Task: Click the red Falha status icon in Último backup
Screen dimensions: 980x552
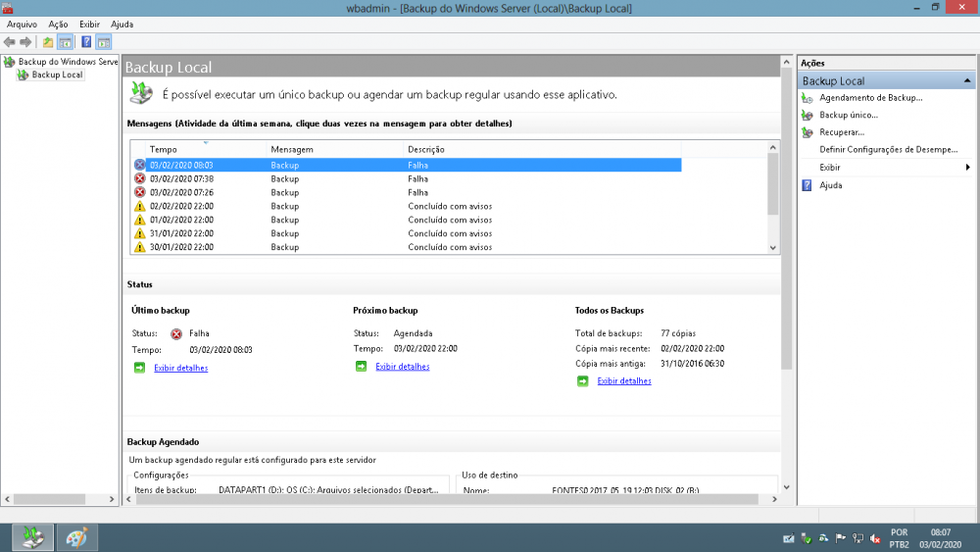Action: (176, 333)
